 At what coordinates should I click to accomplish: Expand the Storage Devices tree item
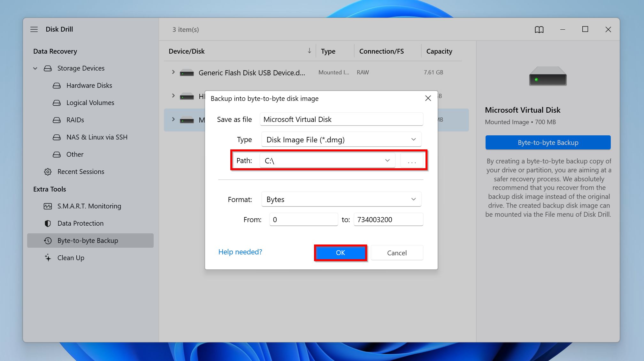click(x=35, y=68)
